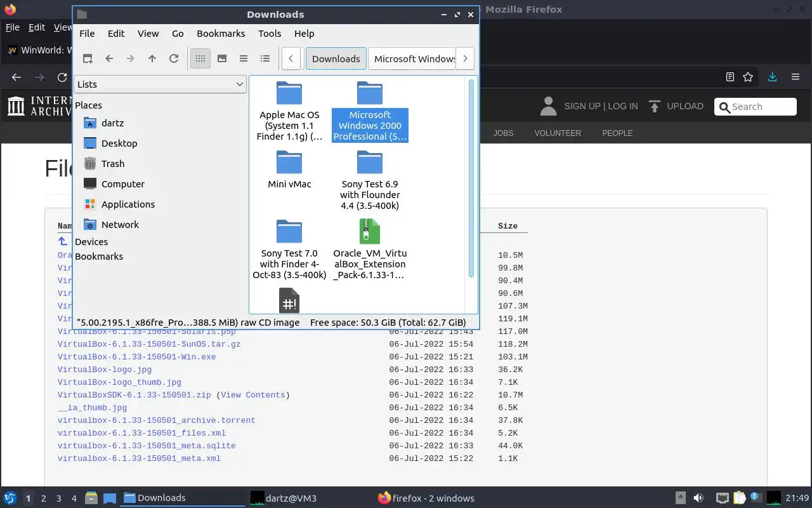Select the Sony Test 6.9 with Flounder folder
This screenshot has width=812, height=508.
(x=370, y=180)
